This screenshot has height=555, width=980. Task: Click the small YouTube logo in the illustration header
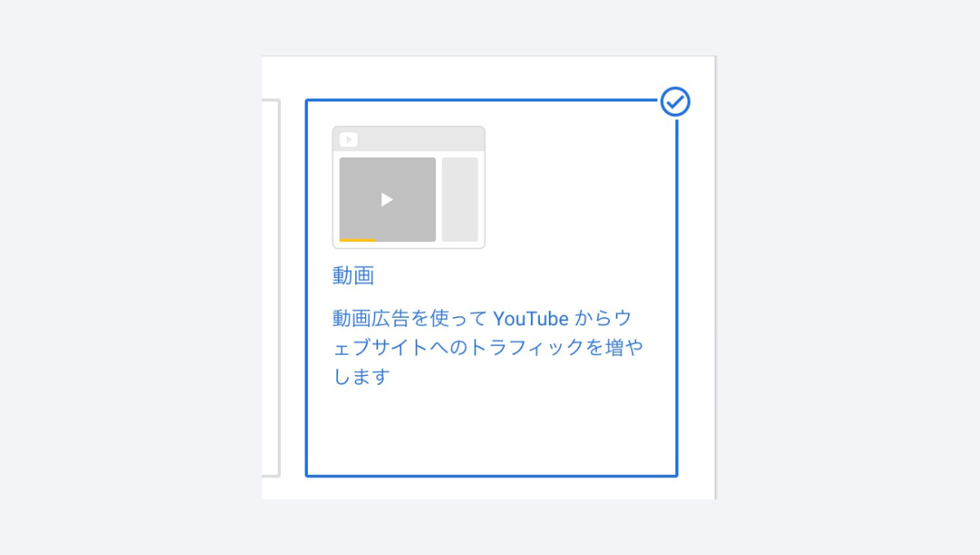[349, 140]
